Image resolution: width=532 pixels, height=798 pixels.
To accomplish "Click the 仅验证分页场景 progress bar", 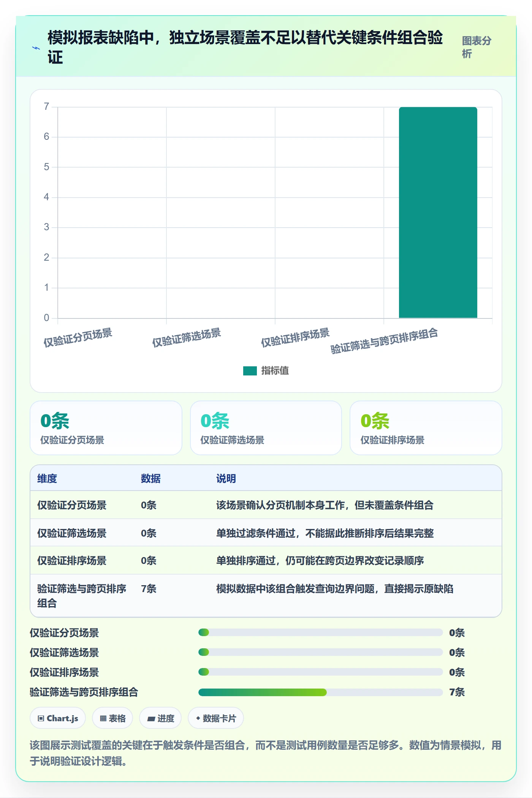I will click(x=320, y=632).
